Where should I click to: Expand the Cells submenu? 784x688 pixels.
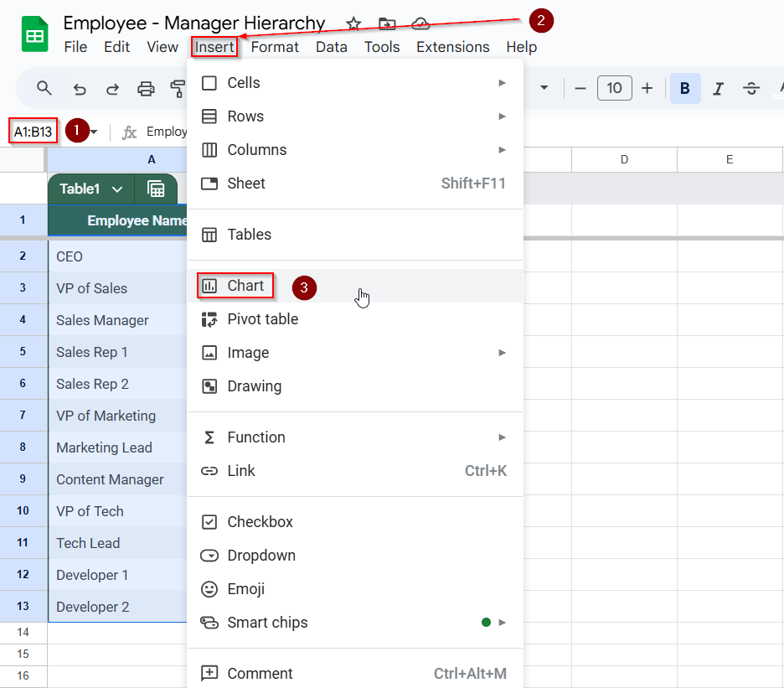355,83
